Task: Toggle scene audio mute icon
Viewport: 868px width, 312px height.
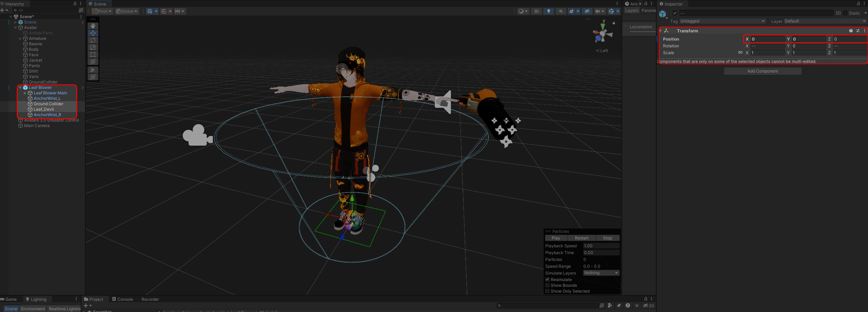Action: coord(561,11)
